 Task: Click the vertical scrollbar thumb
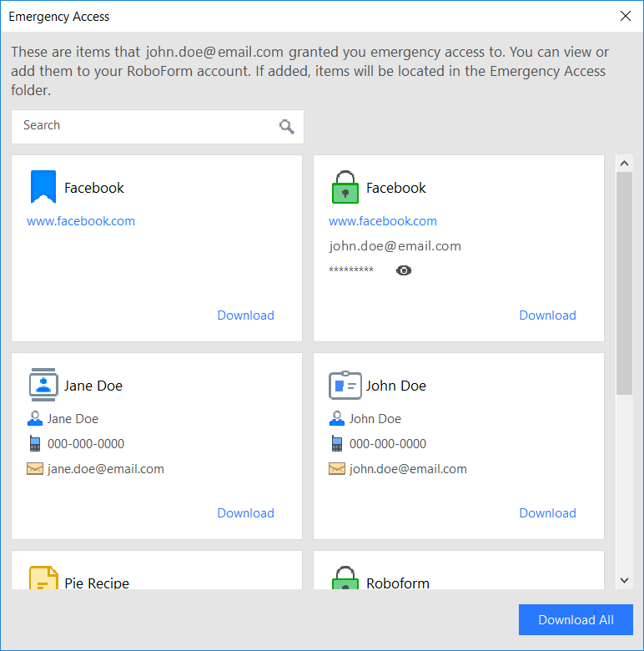[x=625, y=283]
